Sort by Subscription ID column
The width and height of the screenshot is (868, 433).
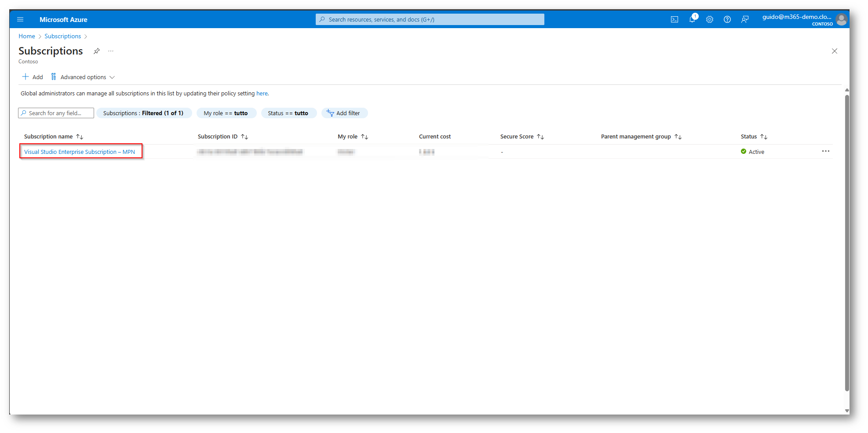223,137
